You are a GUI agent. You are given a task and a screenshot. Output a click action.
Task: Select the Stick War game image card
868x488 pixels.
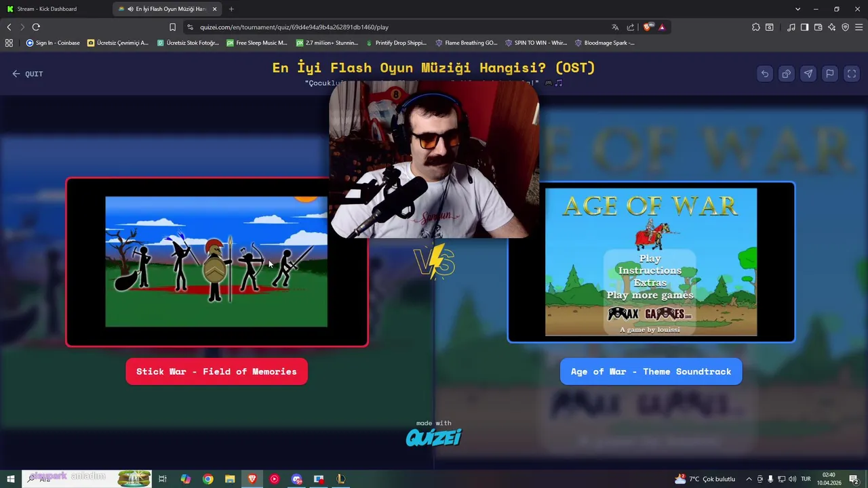click(x=217, y=262)
